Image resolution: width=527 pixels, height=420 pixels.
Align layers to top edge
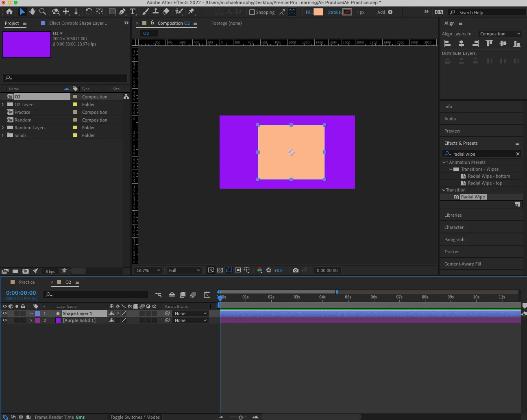click(489, 43)
